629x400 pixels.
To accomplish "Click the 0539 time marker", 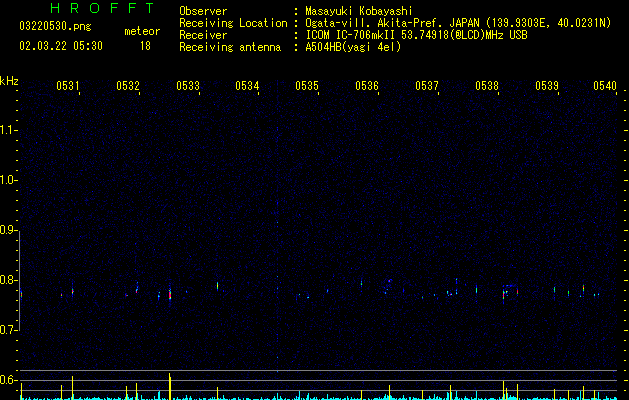I will [547, 86].
